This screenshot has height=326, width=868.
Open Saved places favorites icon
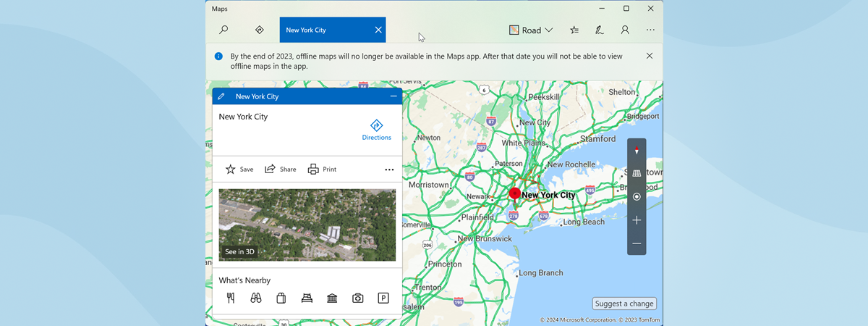(x=574, y=30)
